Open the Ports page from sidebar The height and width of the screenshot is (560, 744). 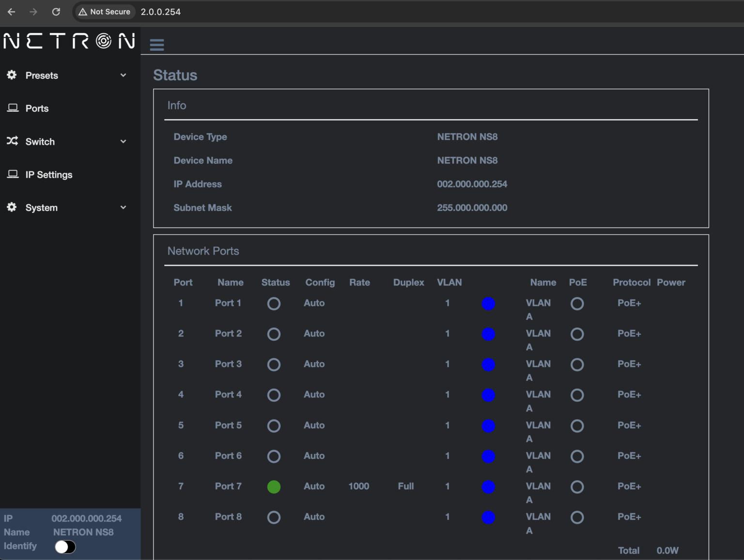(37, 108)
